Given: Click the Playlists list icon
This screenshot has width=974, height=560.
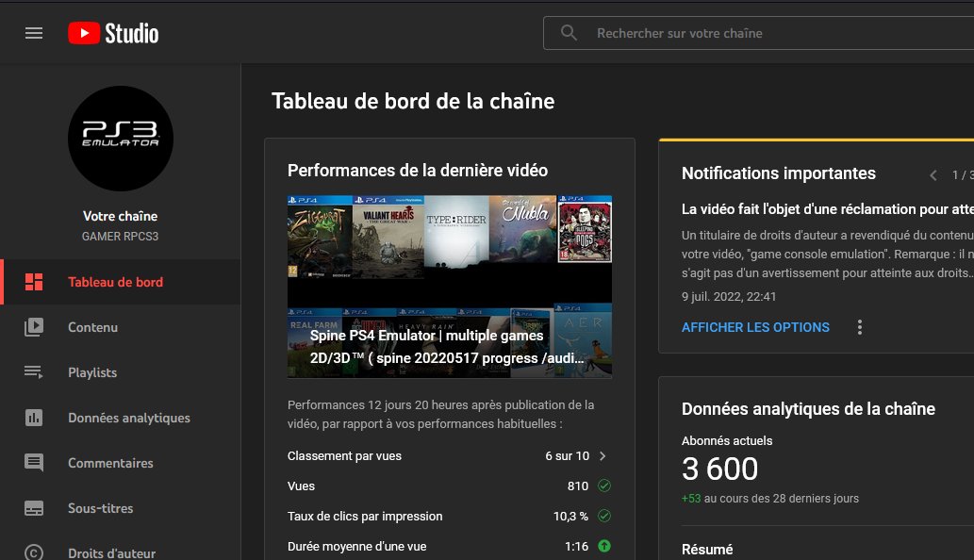Looking at the screenshot, I should [34, 372].
